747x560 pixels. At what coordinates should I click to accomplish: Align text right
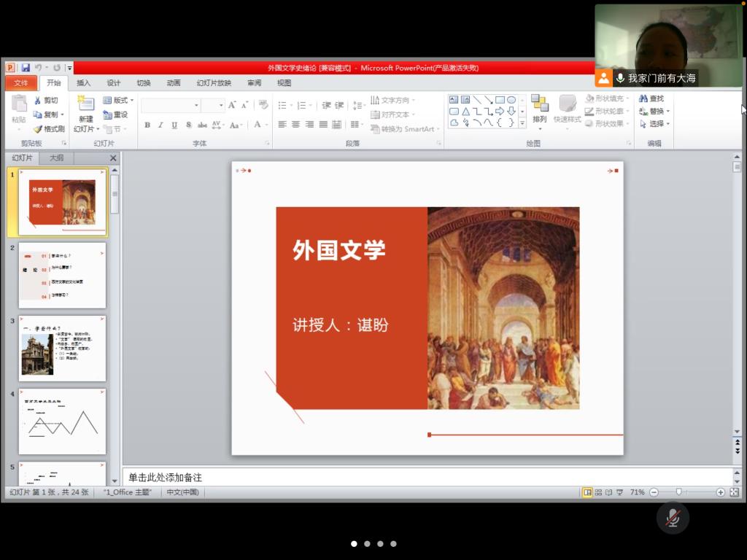[309, 124]
